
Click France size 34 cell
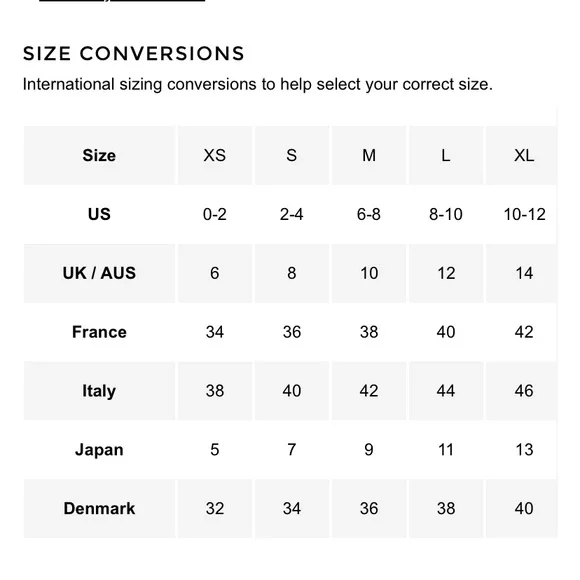click(215, 332)
